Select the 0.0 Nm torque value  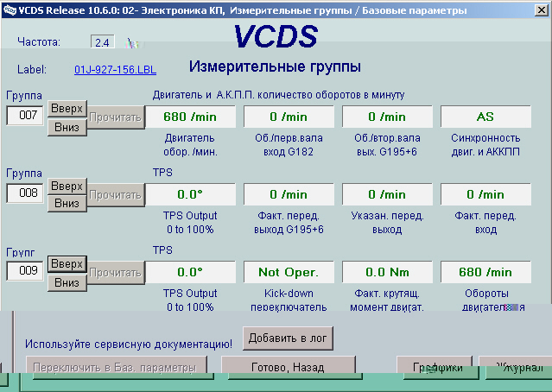(x=387, y=272)
